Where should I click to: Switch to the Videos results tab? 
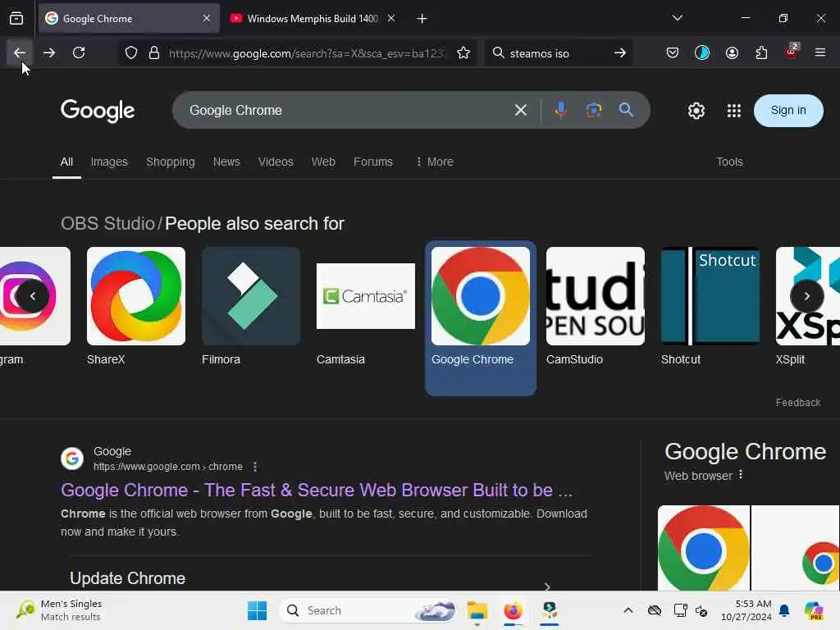(276, 162)
